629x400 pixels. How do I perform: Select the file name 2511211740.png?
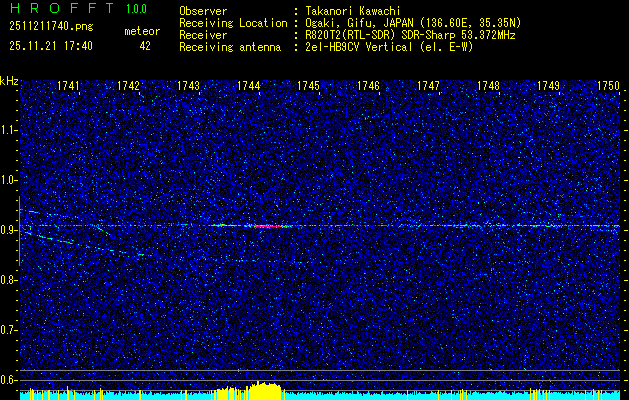51,27
